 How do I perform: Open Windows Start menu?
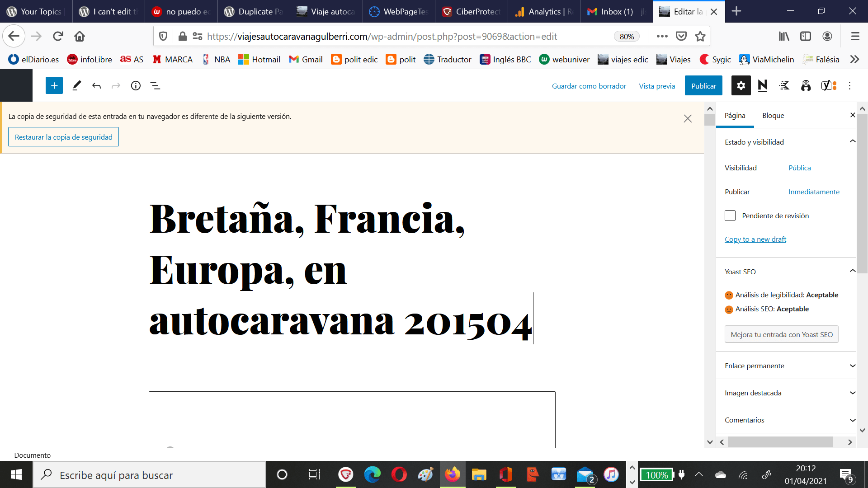[16, 474]
